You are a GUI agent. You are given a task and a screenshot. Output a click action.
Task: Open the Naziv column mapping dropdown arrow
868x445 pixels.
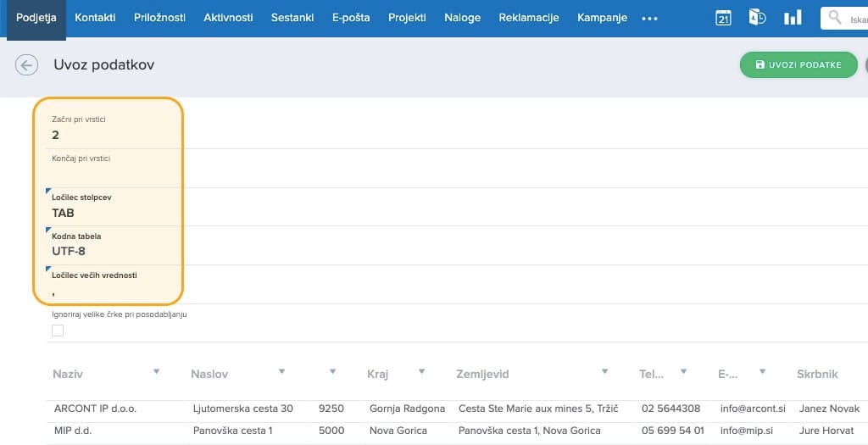click(x=156, y=371)
